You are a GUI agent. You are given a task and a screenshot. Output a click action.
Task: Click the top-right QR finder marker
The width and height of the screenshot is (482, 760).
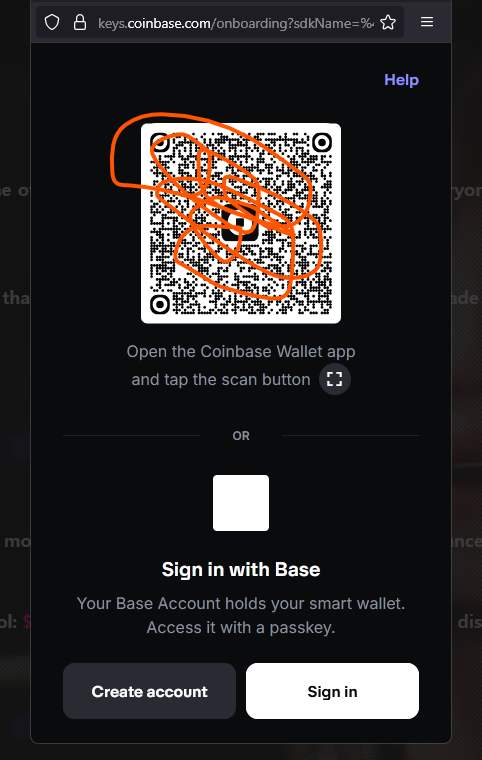click(322, 142)
